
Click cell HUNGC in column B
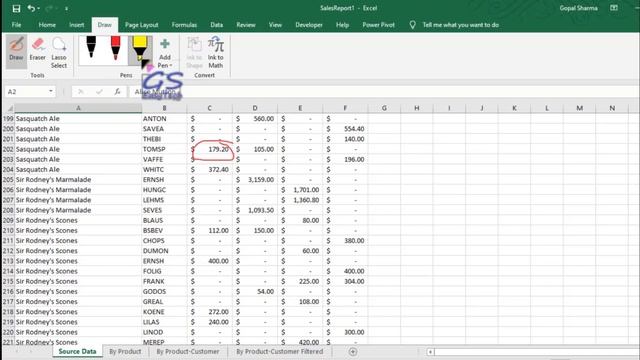click(164, 190)
